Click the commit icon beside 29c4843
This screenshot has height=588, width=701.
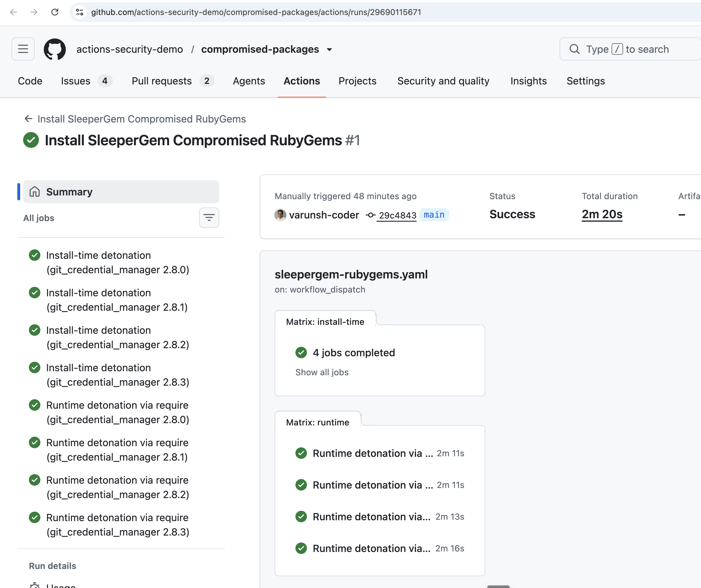(x=370, y=215)
